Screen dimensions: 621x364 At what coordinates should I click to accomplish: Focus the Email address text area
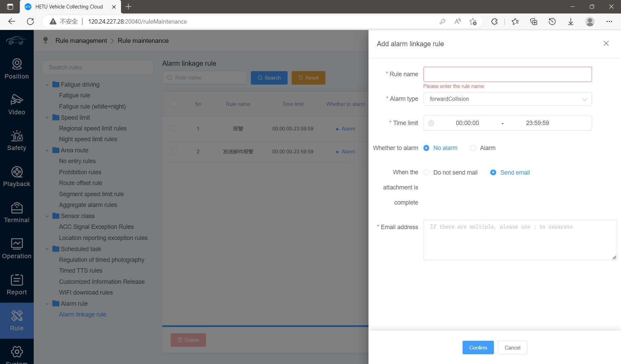click(x=520, y=240)
